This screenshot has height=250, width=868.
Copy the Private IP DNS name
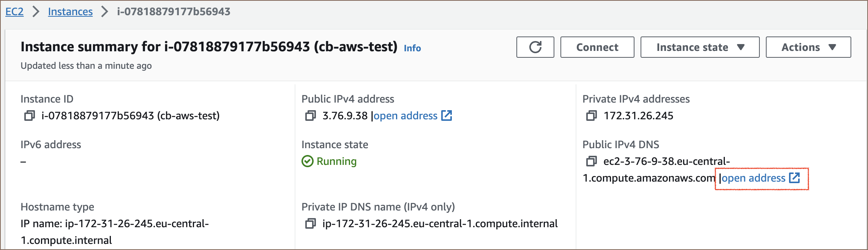[311, 223]
